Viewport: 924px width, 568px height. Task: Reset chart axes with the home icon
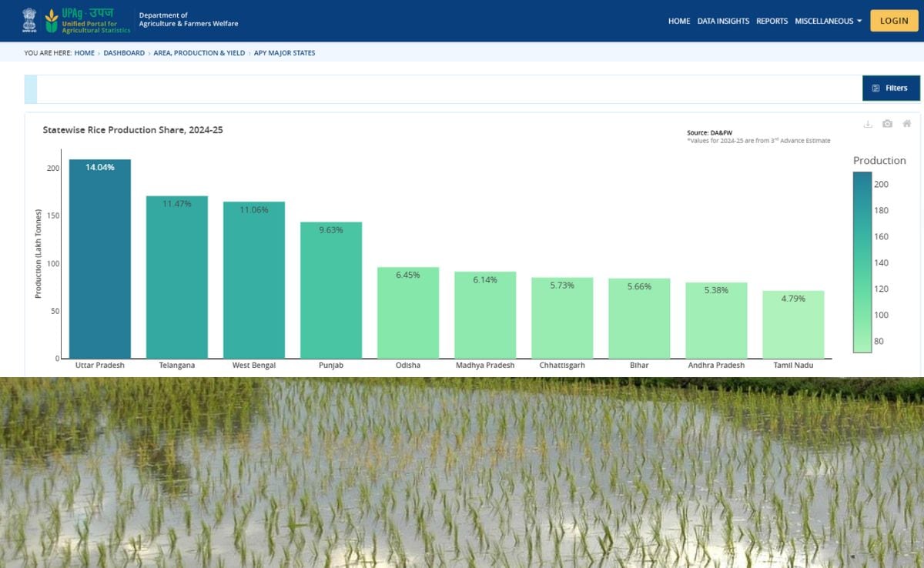point(907,124)
